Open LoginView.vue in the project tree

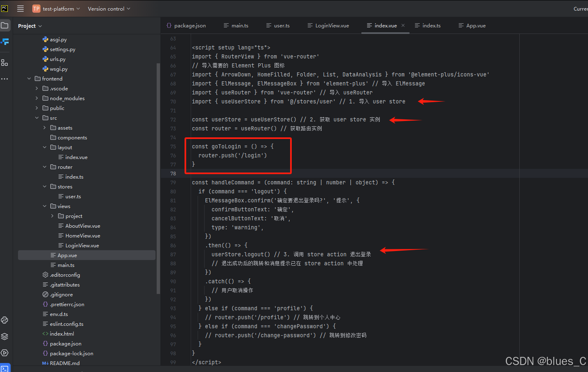coord(79,245)
